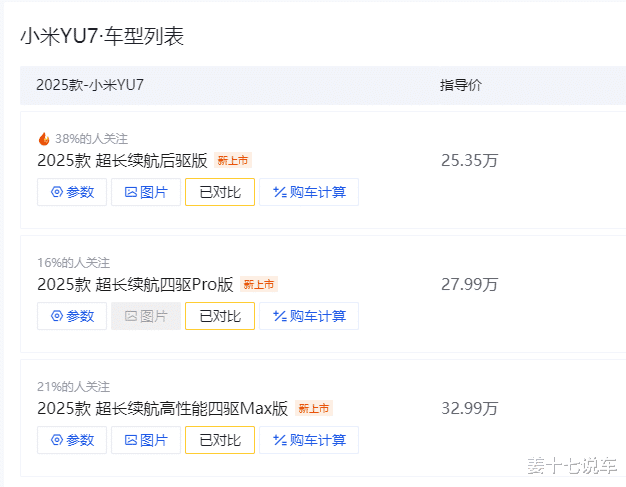
Task: Open 购车计算 for 超长续航后驱版
Action: tap(309, 192)
